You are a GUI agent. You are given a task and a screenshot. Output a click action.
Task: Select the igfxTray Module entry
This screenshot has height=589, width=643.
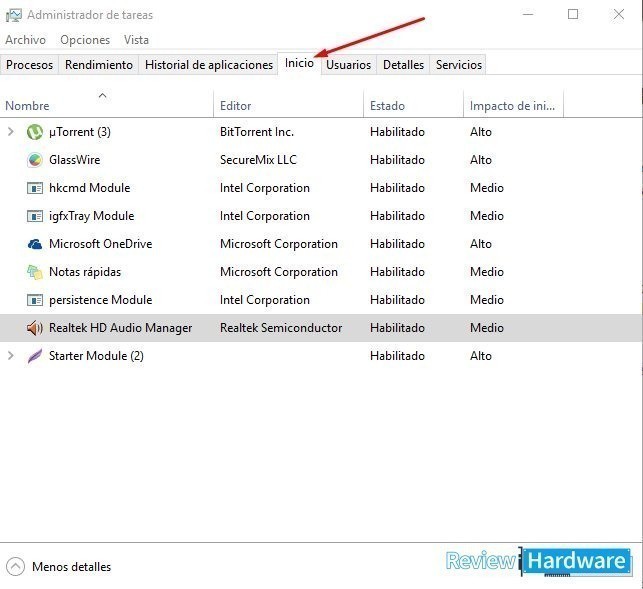click(91, 216)
